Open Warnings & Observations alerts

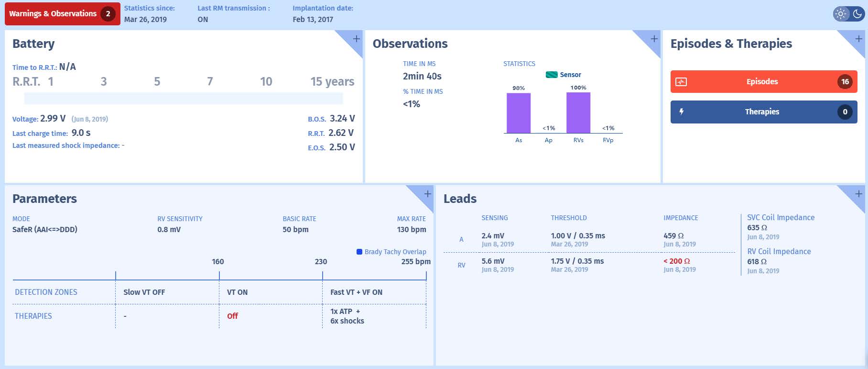tap(53, 13)
